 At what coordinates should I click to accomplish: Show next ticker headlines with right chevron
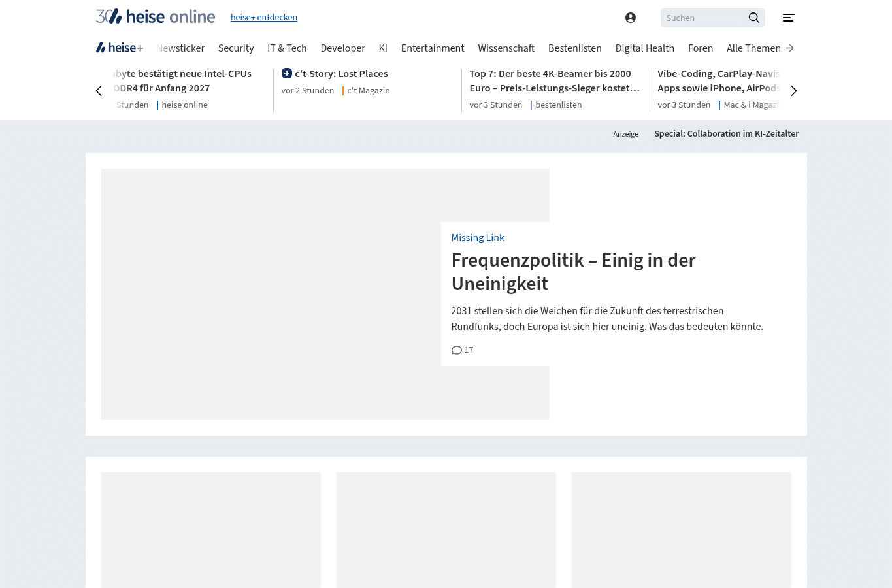[x=794, y=91]
